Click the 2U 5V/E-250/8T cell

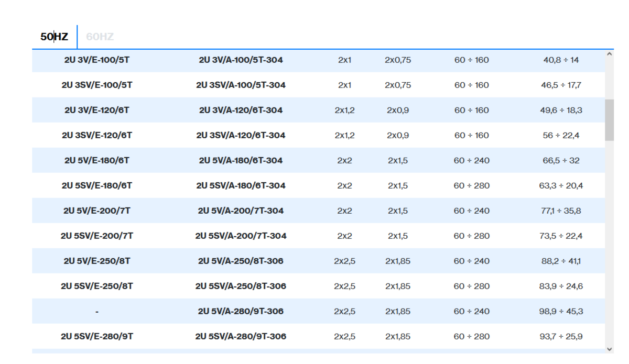coord(97,261)
